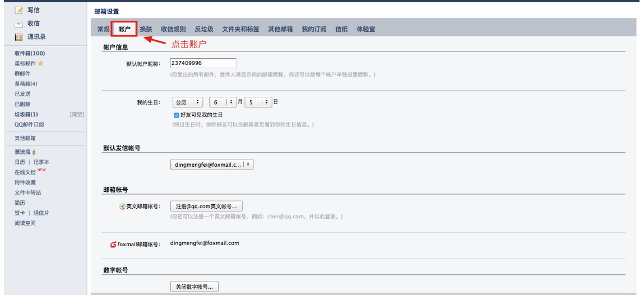The height and width of the screenshot is (296, 644).
Task: Click the Foxmail logo icon
Action: point(113,244)
